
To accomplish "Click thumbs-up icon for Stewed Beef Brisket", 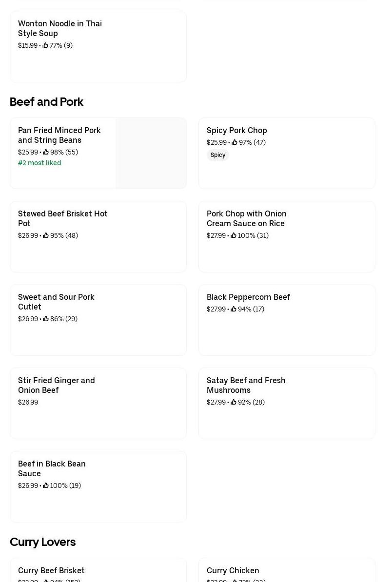I will pos(46,235).
